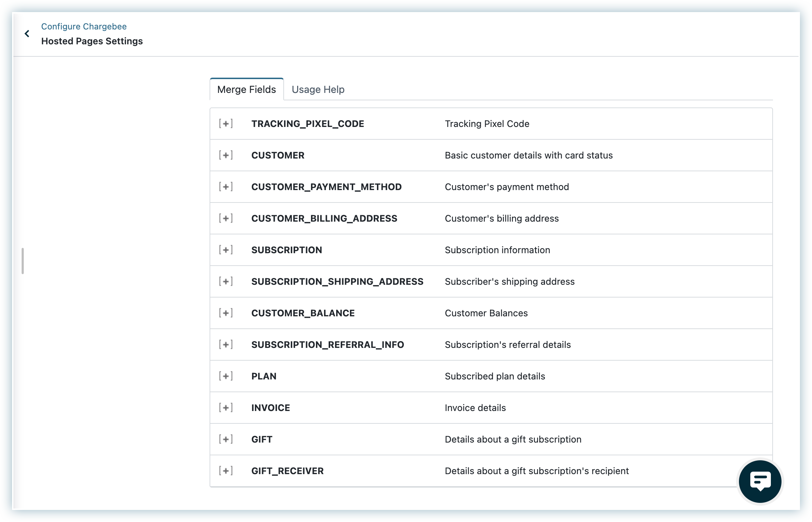Click 'Subscription information' description
The width and height of the screenshot is (812, 522).
[x=497, y=250]
